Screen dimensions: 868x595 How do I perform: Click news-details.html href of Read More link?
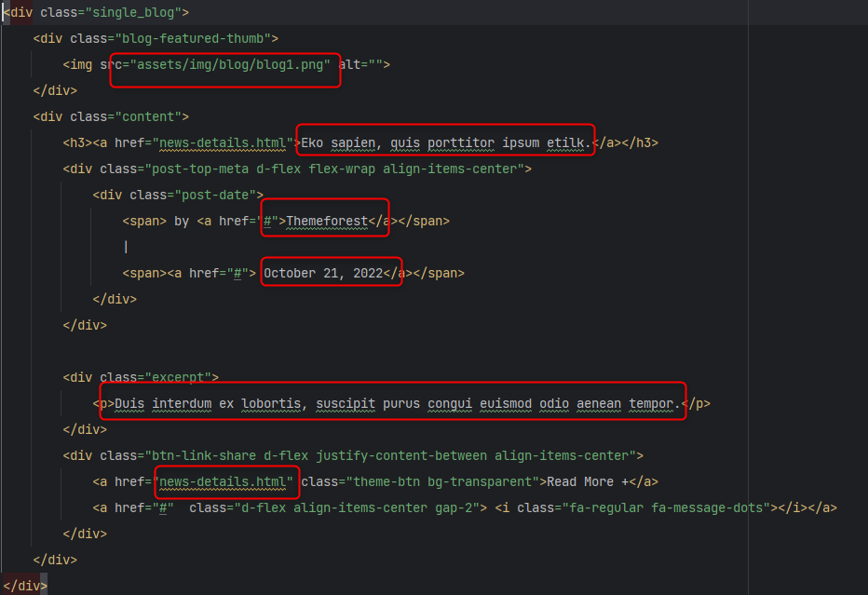(224, 482)
